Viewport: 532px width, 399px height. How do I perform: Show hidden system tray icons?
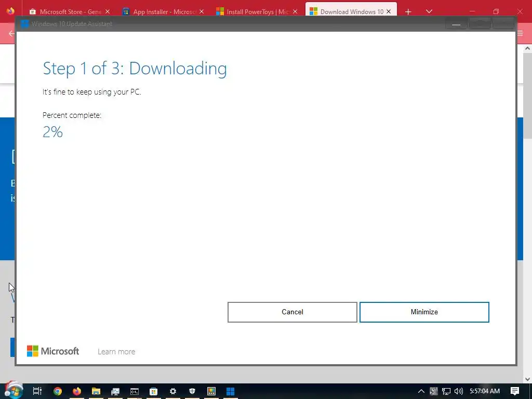[x=421, y=391]
